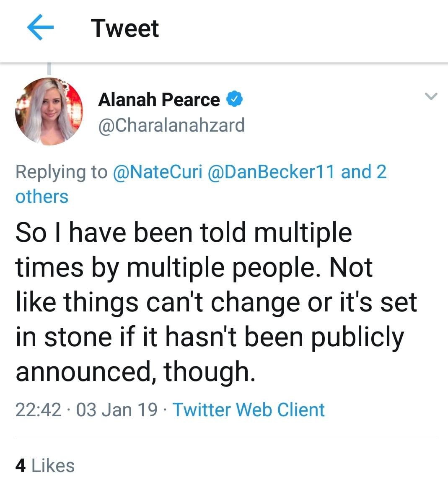This screenshot has width=448, height=490.
Task: Click the divider line above Likes
Action: coord(226,437)
